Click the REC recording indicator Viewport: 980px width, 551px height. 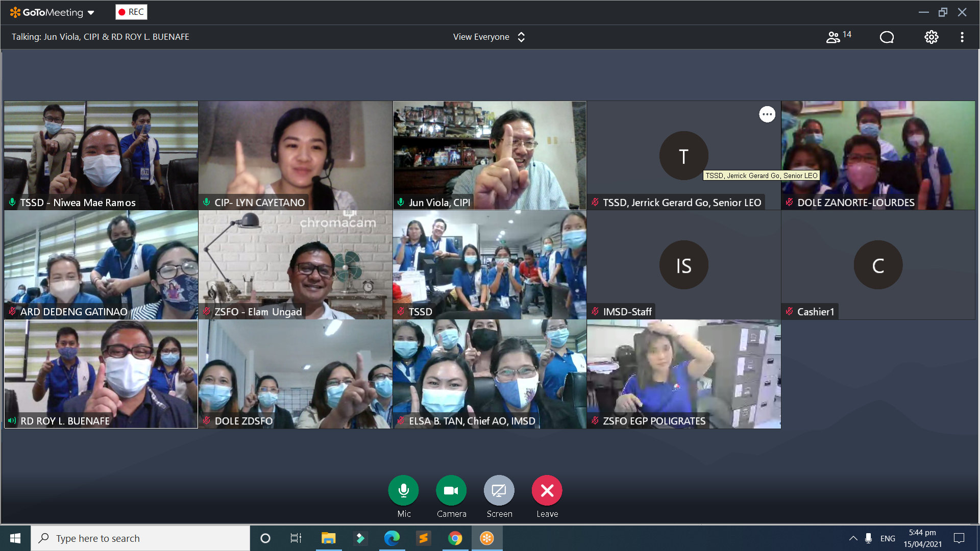pos(131,12)
